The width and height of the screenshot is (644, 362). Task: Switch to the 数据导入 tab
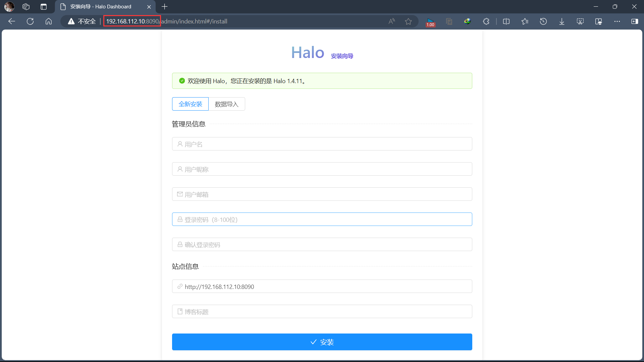[x=227, y=104]
